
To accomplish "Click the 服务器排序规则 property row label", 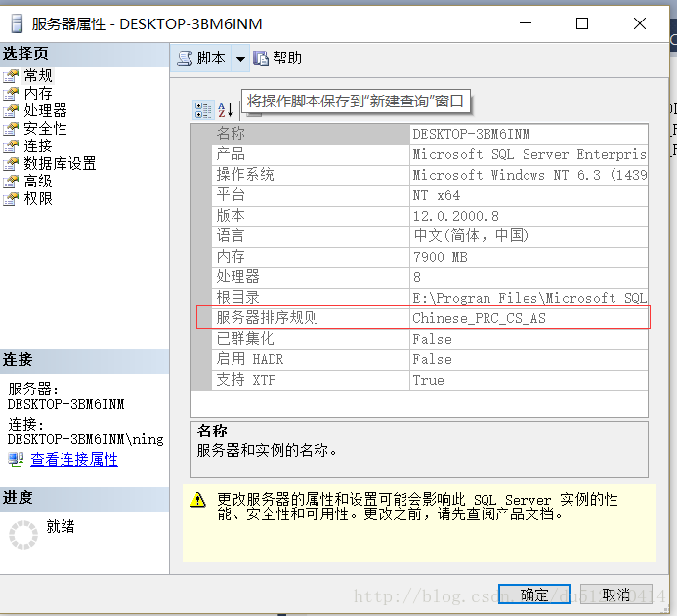I will click(x=268, y=318).
